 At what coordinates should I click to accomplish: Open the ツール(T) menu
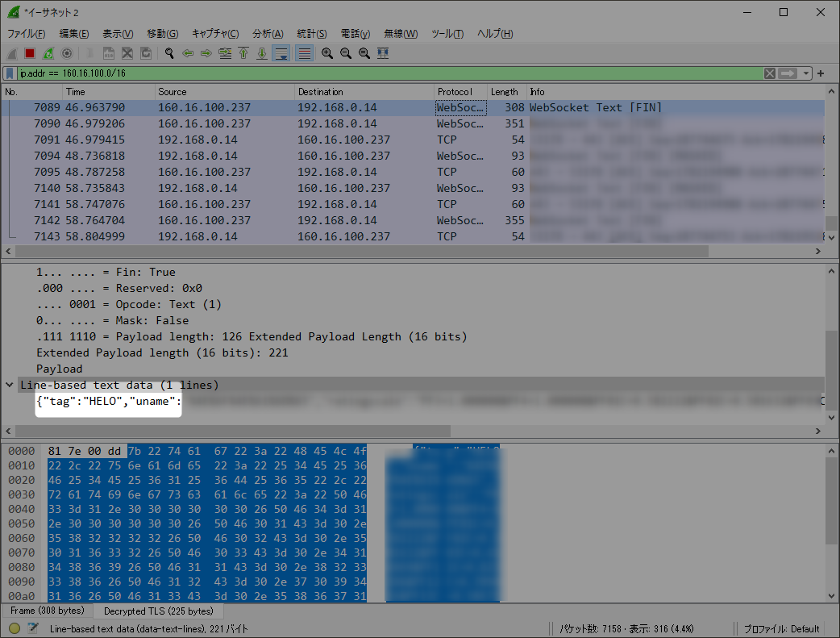[447, 33]
